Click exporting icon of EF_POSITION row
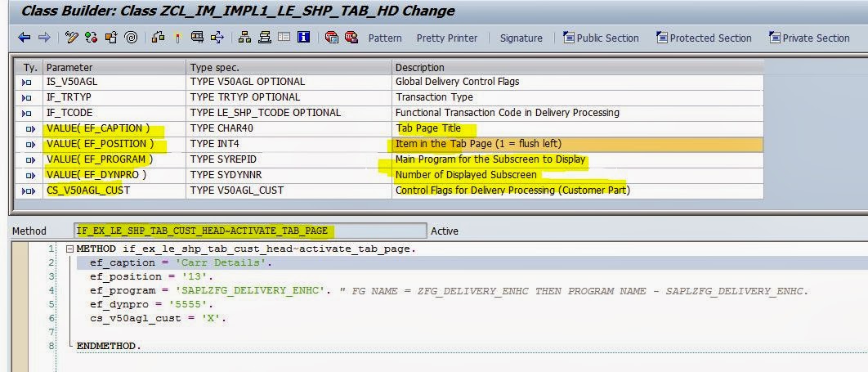This screenshot has width=868, height=372. click(x=30, y=145)
